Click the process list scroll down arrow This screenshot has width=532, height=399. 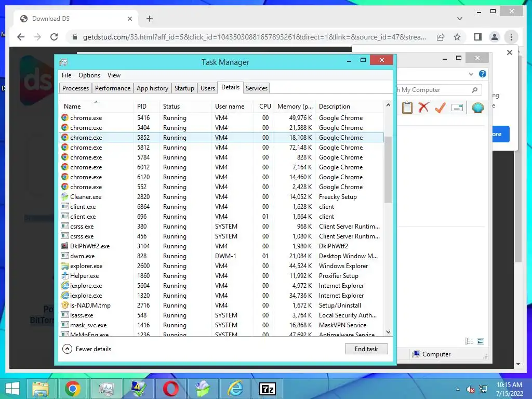pyautogui.click(x=388, y=332)
